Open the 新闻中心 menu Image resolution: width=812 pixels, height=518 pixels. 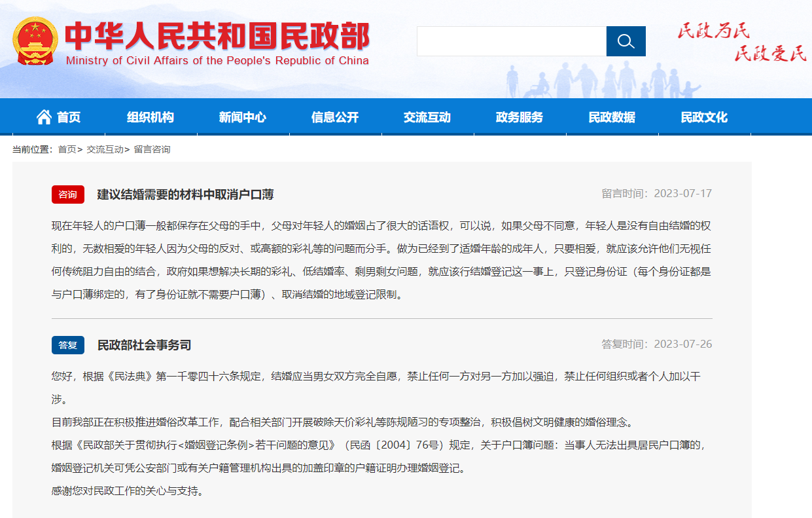tap(243, 117)
